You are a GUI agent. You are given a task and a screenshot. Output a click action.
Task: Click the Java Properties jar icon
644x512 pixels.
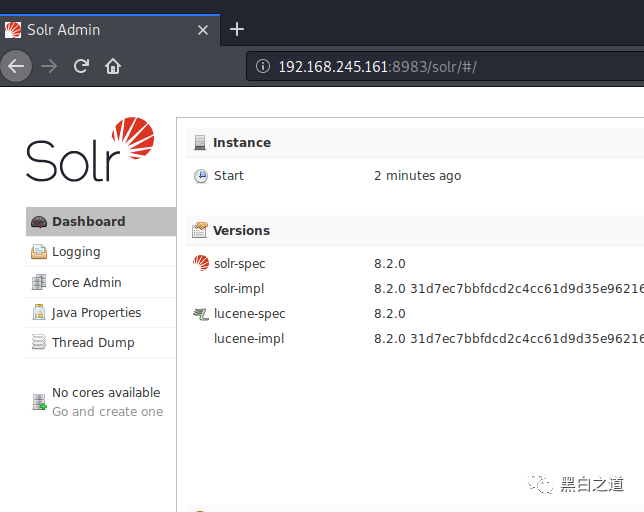tap(39, 312)
